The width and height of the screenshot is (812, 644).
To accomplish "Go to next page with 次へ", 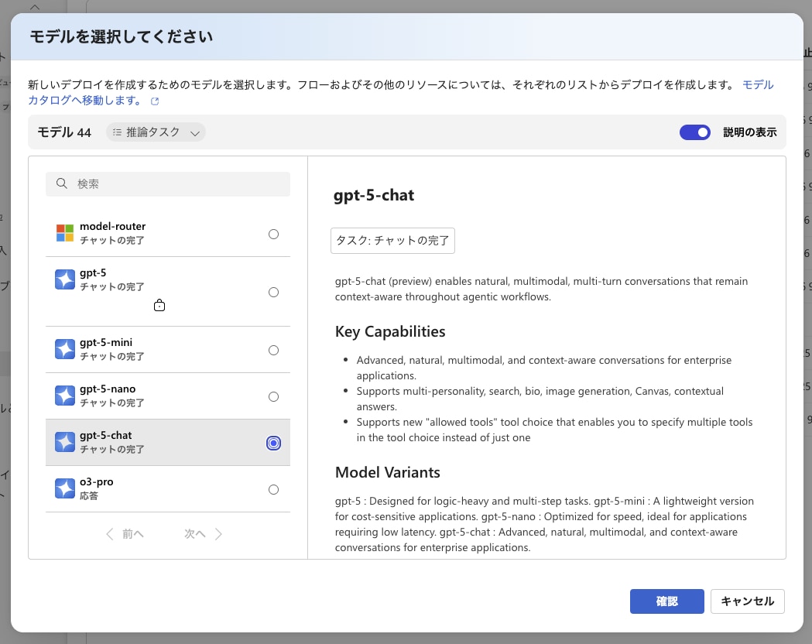I will click(203, 534).
